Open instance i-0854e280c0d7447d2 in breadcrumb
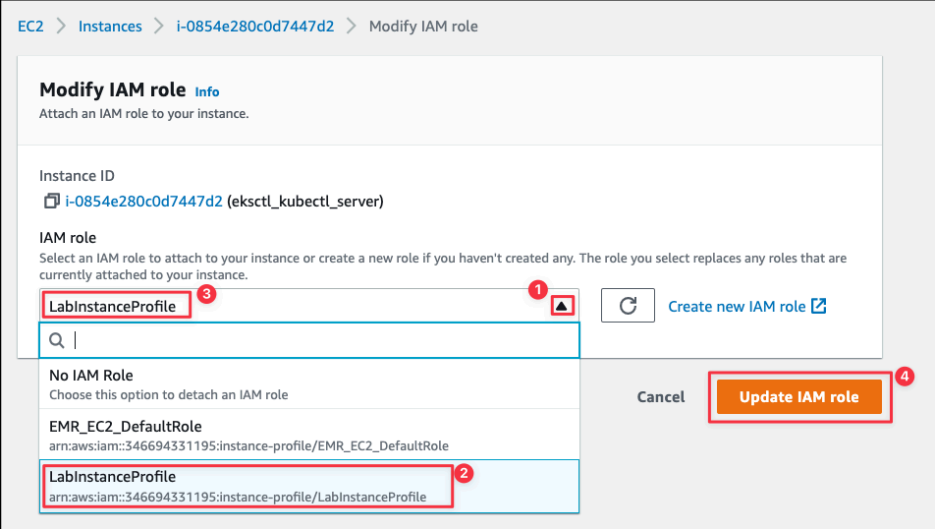 255,26
